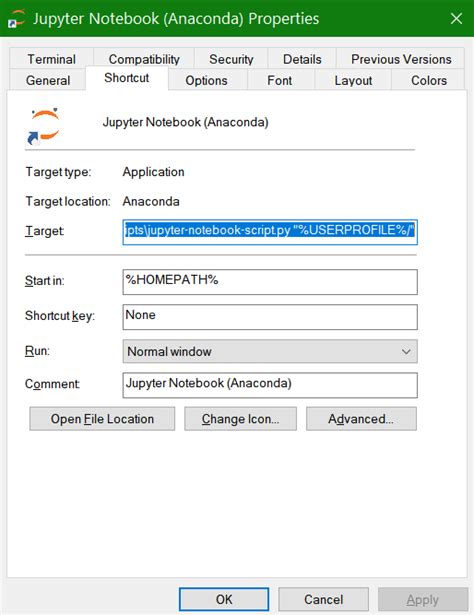Screen dimensions: 474x615
Task: Open the Previous Versions tab
Action: [x=401, y=59]
